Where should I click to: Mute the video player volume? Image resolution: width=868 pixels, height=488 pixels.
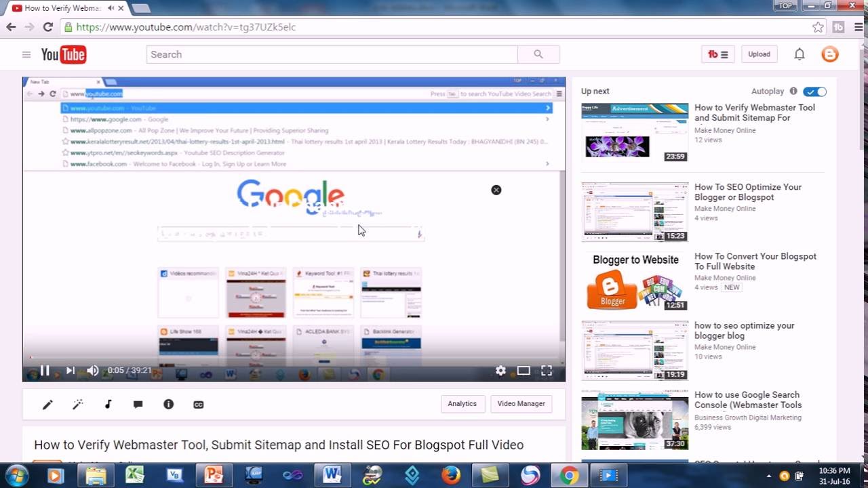93,370
